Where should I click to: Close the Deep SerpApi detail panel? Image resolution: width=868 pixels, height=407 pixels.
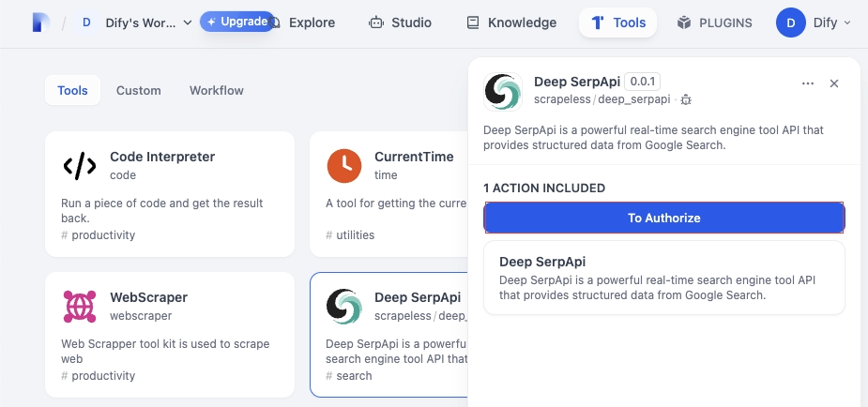click(834, 83)
